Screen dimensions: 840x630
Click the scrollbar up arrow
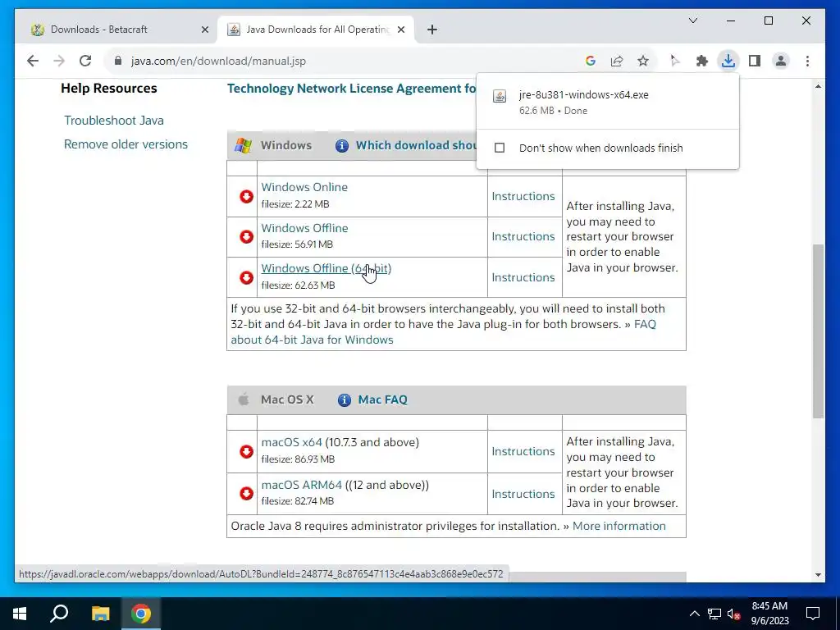tap(818, 86)
